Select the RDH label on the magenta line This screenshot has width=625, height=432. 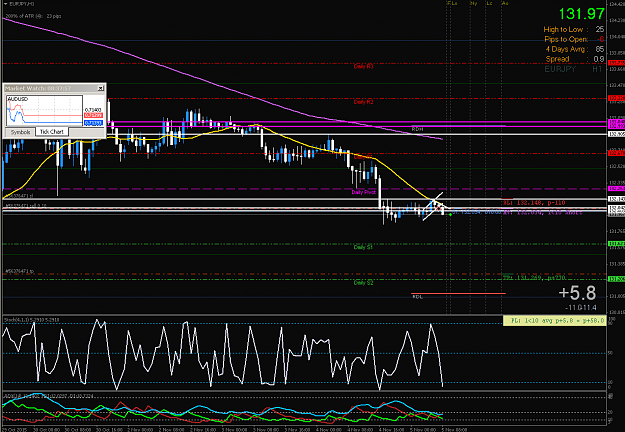pos(417,129)
